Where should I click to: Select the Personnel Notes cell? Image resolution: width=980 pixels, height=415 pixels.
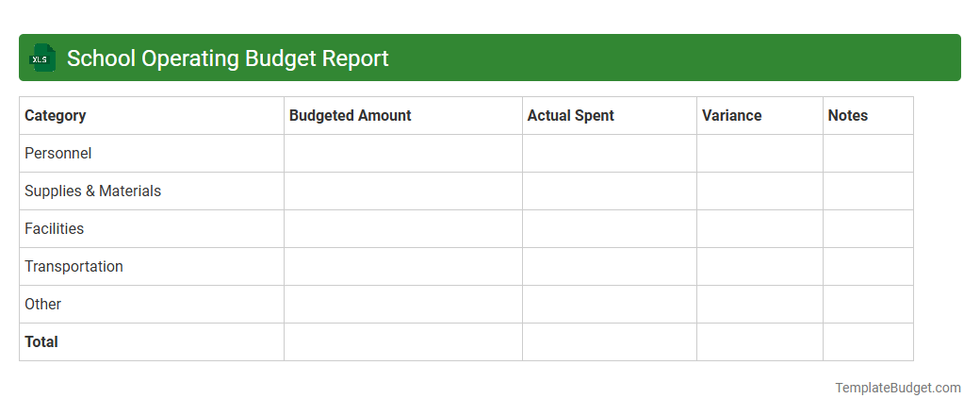click(x=868, y=154)
